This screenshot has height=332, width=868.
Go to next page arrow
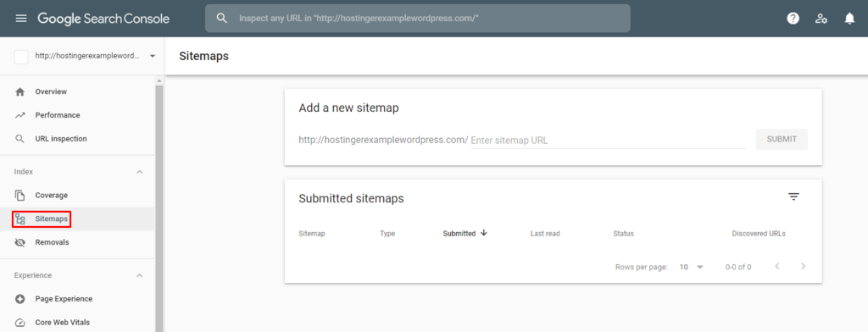click(804, 266)
